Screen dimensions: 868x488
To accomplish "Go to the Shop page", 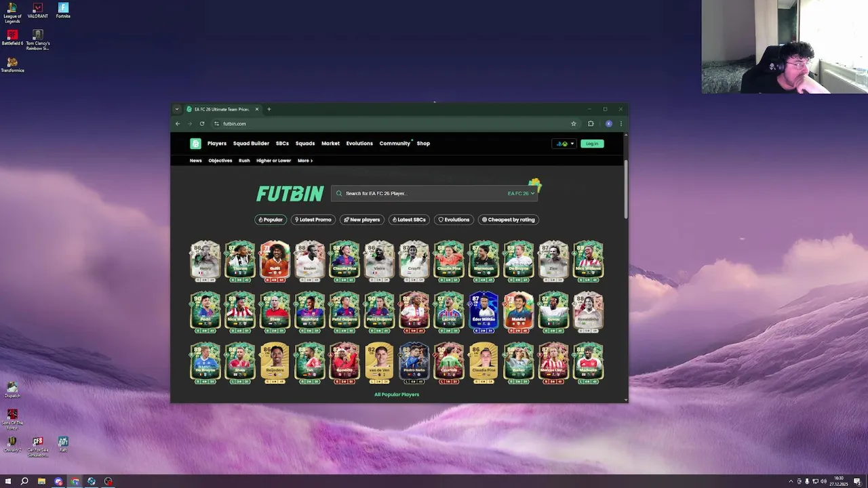I will pos(423,143).
